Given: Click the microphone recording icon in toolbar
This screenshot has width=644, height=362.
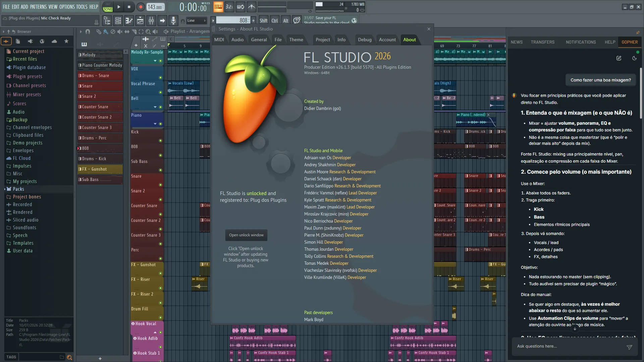Looking at the screenshot, I should coord(173,21).
